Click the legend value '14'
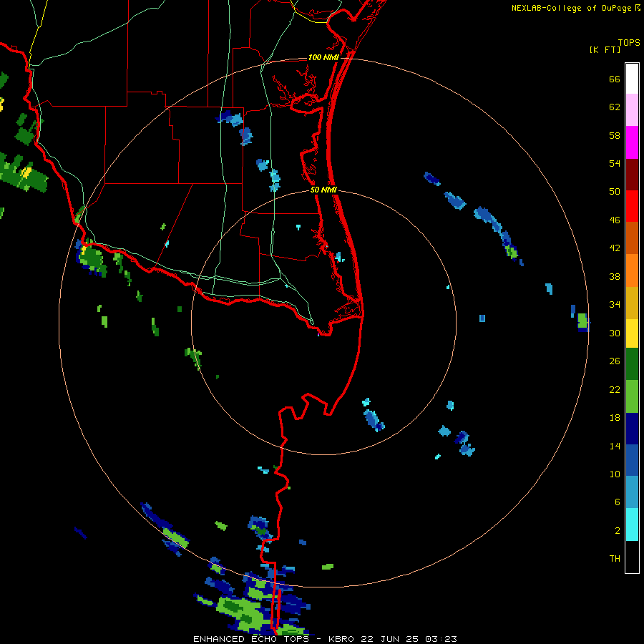Image resolution: width=644 pixels, height=644 pixels. point(615,446)
